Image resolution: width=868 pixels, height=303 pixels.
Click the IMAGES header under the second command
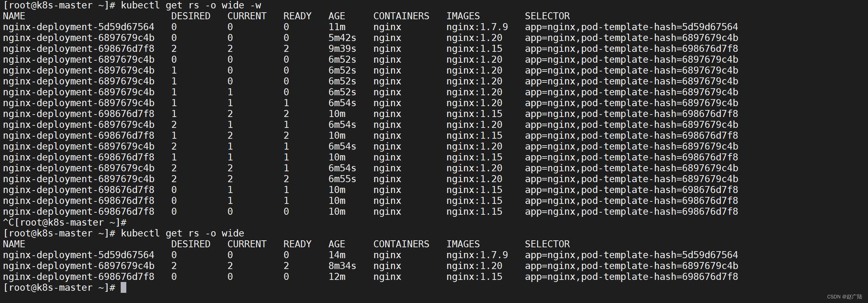tap(463, 244)
